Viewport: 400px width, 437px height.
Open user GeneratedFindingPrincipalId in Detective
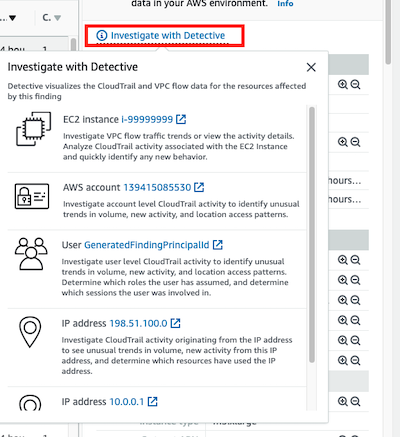point(147,245)
